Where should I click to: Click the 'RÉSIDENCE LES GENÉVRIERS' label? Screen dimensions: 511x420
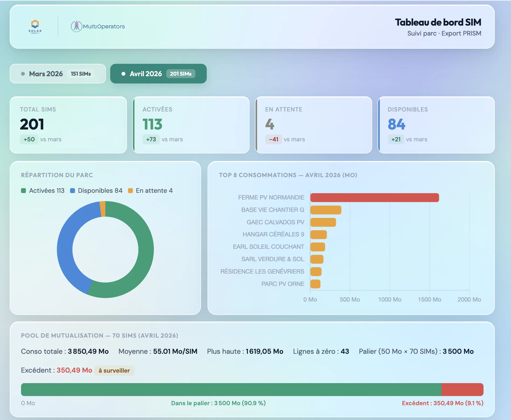262,272
